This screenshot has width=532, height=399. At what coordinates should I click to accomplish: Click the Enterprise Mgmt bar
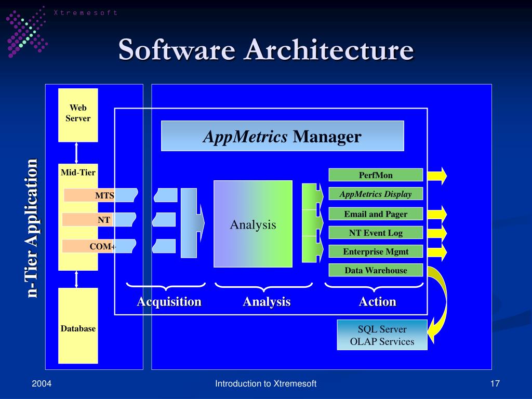[x=376, y=251]
